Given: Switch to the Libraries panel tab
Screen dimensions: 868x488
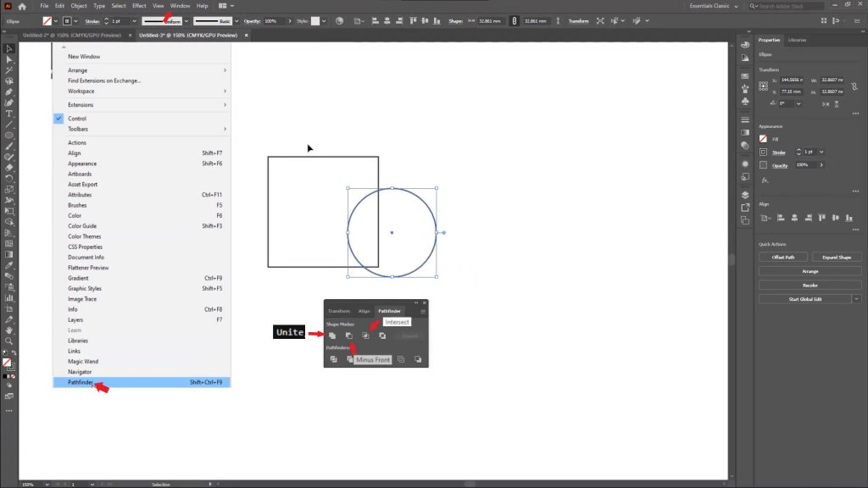Looking at the screenshot, I should (x=797, y=40).
